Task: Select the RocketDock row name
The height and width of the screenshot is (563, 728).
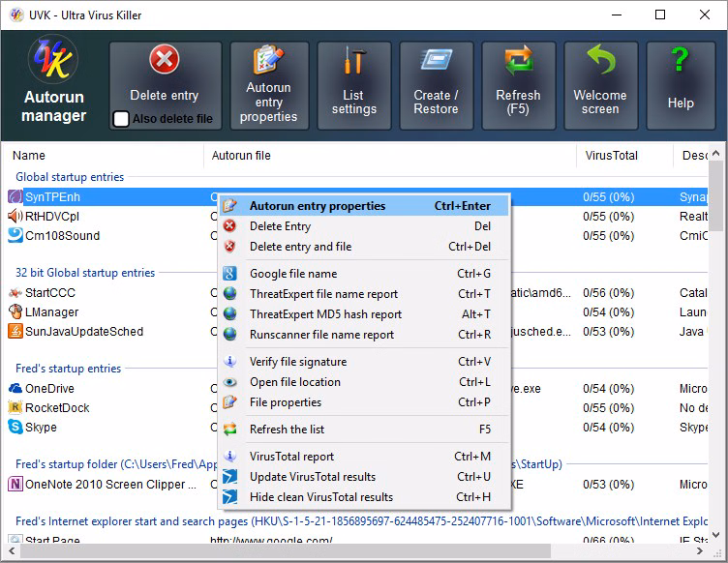Action: (57, 407)
